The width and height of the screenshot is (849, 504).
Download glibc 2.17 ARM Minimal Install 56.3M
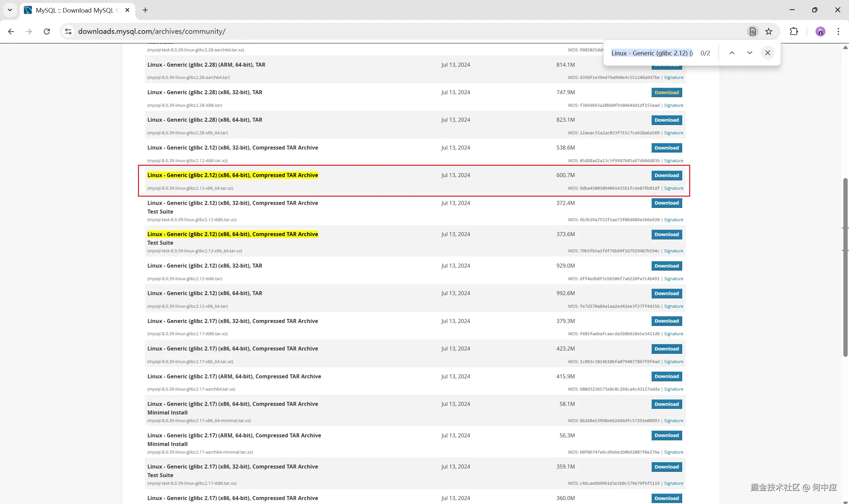(666, 435)
